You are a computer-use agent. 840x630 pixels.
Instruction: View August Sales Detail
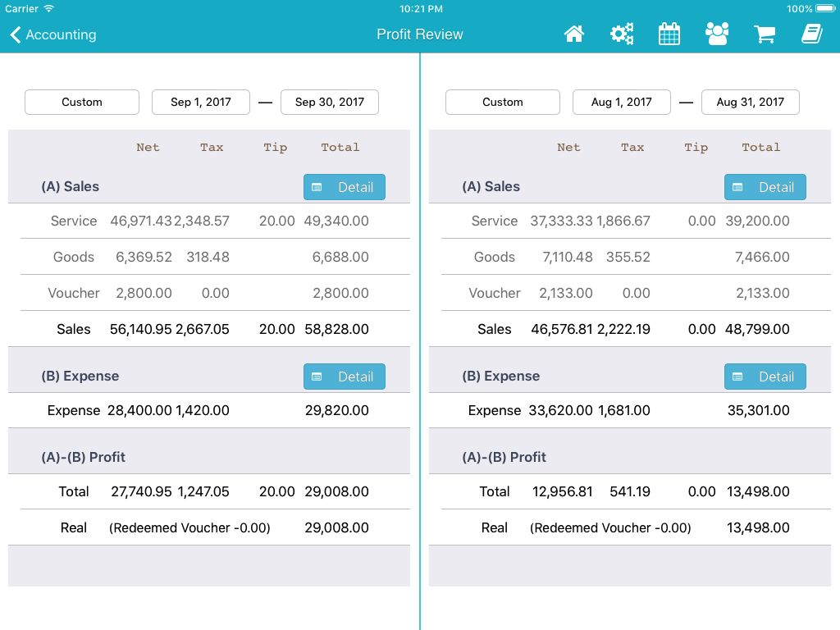click(765, 187)
